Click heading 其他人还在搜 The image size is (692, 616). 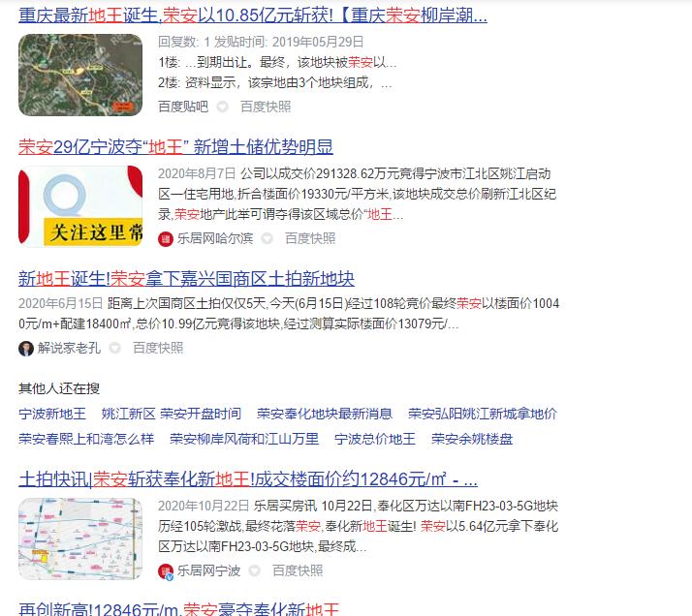pos(59,388)
